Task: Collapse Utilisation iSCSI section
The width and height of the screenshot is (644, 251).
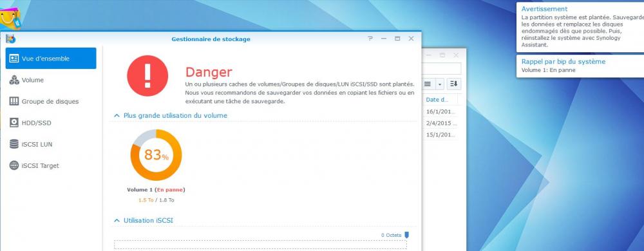Action: pos(117,221)
